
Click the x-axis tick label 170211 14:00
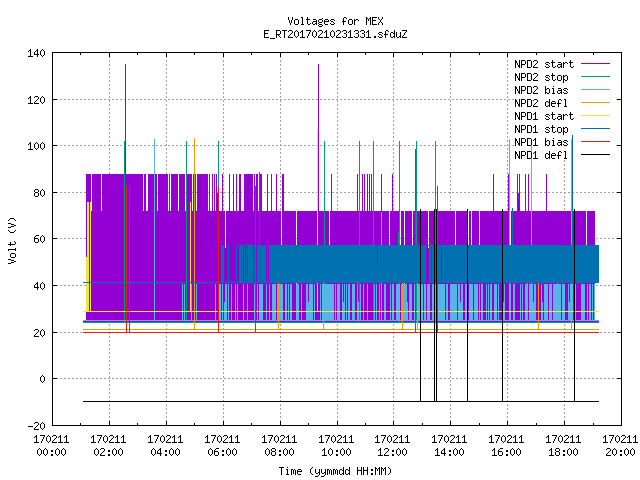449,445
